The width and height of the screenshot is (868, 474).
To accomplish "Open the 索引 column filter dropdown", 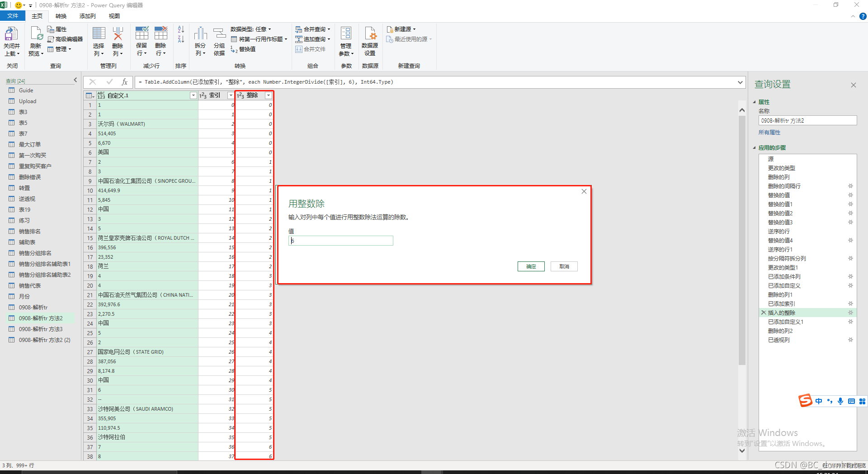I will pyautogui.click(x=231, y=95).
